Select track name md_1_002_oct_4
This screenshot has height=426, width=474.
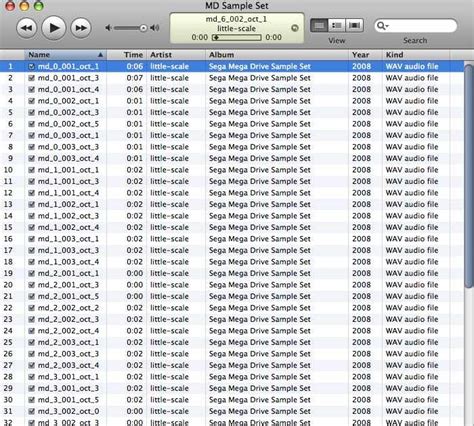point(68,228)
